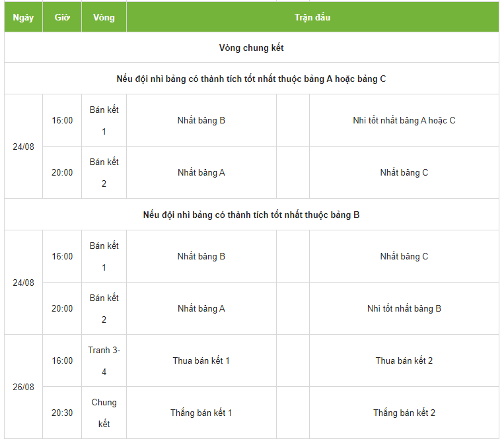Click the heading mentioning bảng A hoặc bảng C

pos(251,79)
